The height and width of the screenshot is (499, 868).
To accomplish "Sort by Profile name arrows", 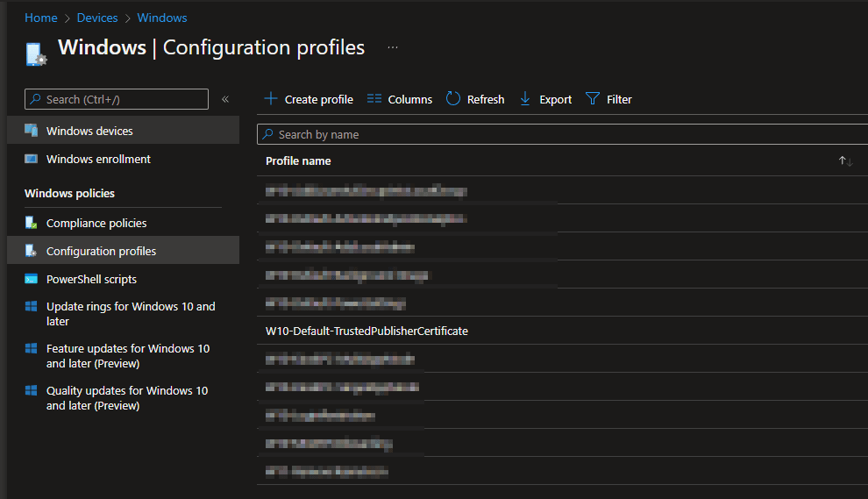I will coord(845,161).
